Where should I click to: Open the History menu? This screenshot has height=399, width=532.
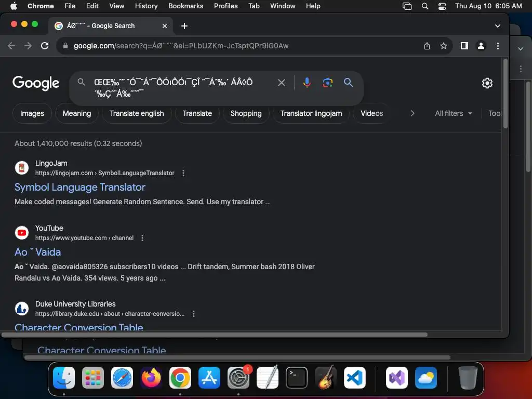click(x=146, y=6)
